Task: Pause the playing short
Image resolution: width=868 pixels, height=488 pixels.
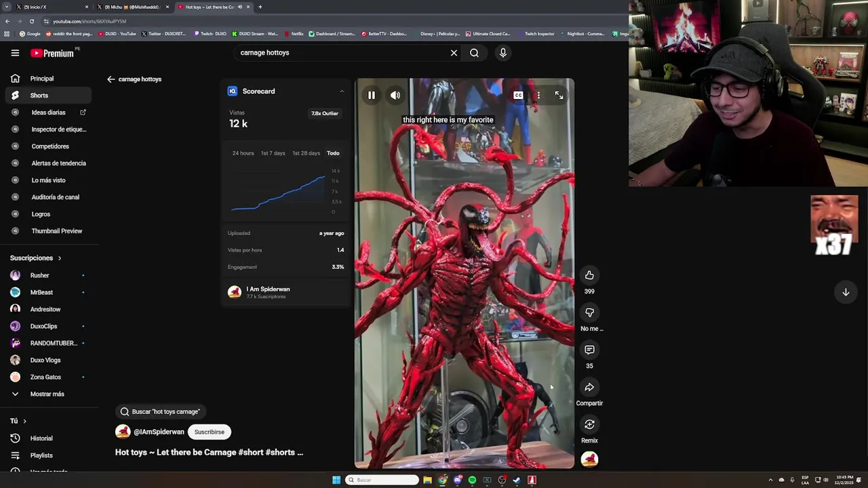Action: coord(371,96)
